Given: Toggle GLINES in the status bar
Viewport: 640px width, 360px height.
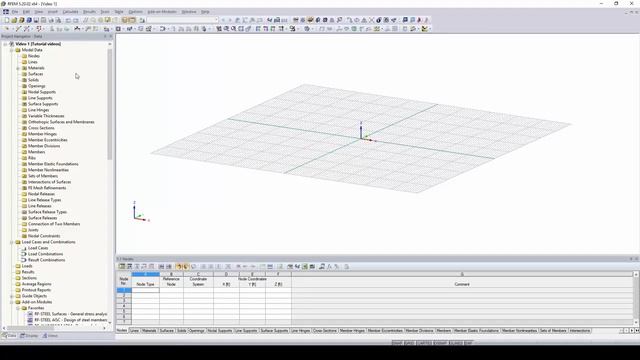Looking at the screenshot, I should [456, 343].
